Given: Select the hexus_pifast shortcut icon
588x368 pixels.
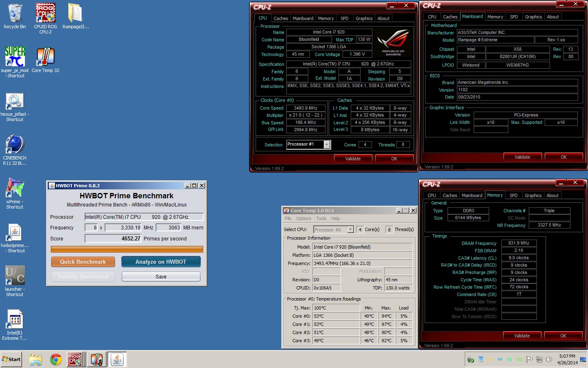Looking at the screenshot, I should [15, 107].
